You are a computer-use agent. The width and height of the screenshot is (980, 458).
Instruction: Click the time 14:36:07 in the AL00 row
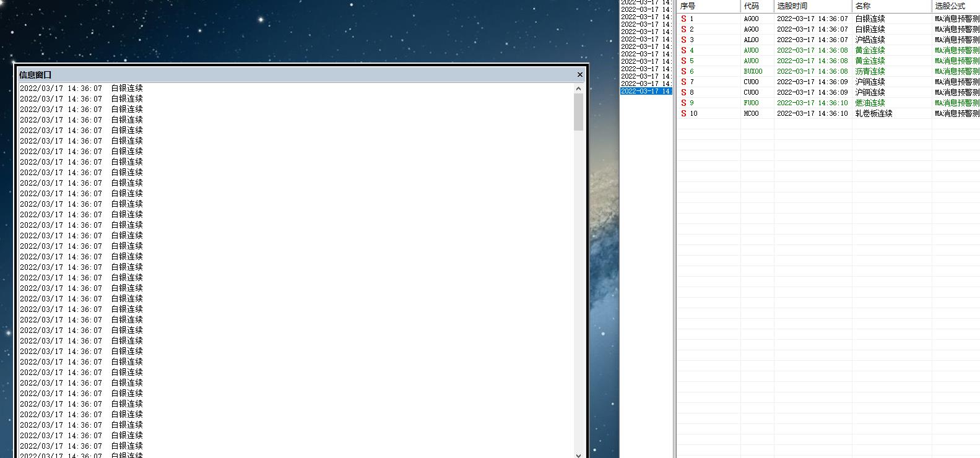(x=833, y=40)
